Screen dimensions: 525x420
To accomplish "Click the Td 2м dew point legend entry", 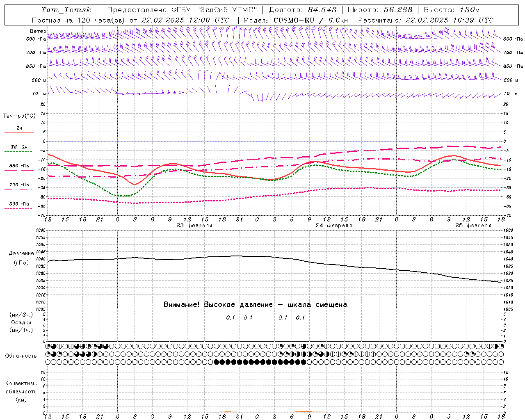I will [x=19, y=147].
